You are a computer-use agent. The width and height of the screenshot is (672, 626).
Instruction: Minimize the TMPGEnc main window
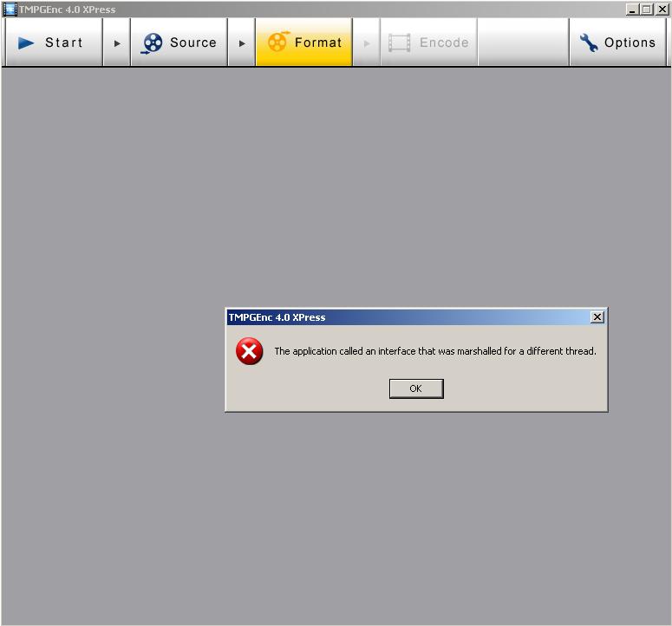[632, 9]
